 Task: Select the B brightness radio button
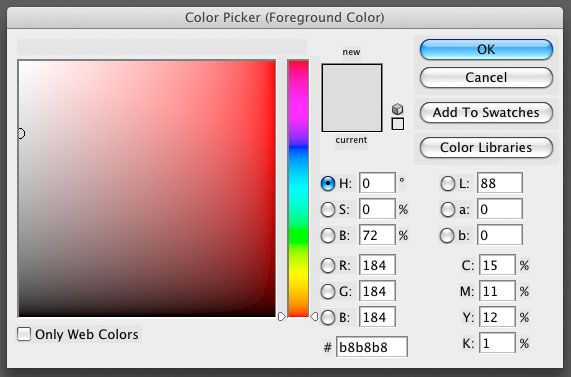pyautogui.click(x=328, y=236)
